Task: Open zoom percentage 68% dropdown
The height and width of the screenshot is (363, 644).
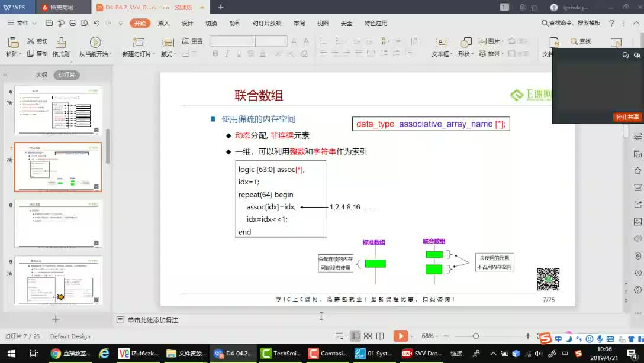Action: click(x=430, y=336)
